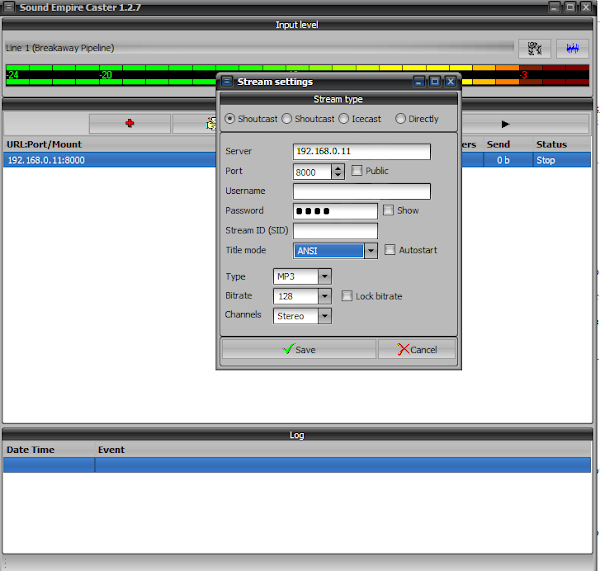600x571 pixels.
Task: Open the audio device settings icon
Action: pyautogui.click(x=534, y=49)
